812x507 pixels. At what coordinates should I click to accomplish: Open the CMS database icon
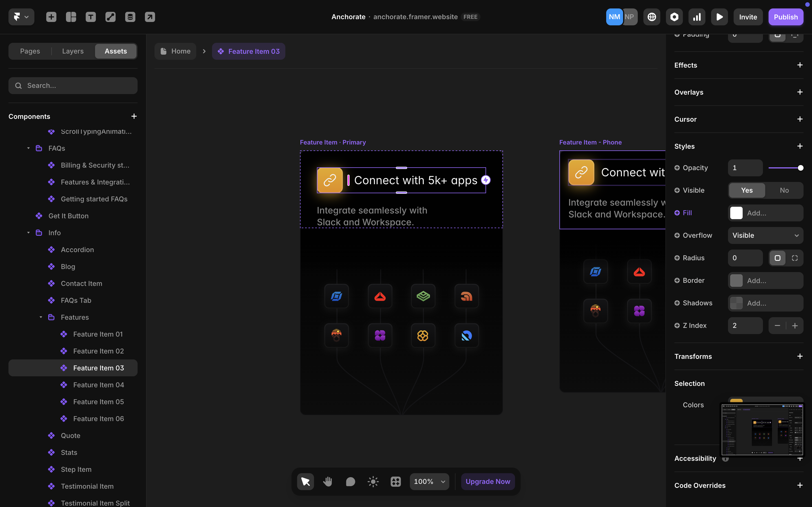click(x=130, y=17)
